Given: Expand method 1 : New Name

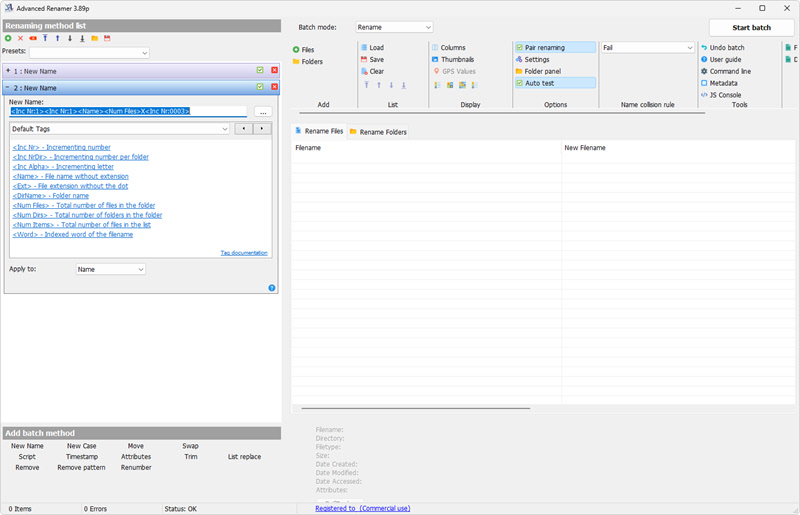Looking at the screenshot, I should tap(8, 71).
